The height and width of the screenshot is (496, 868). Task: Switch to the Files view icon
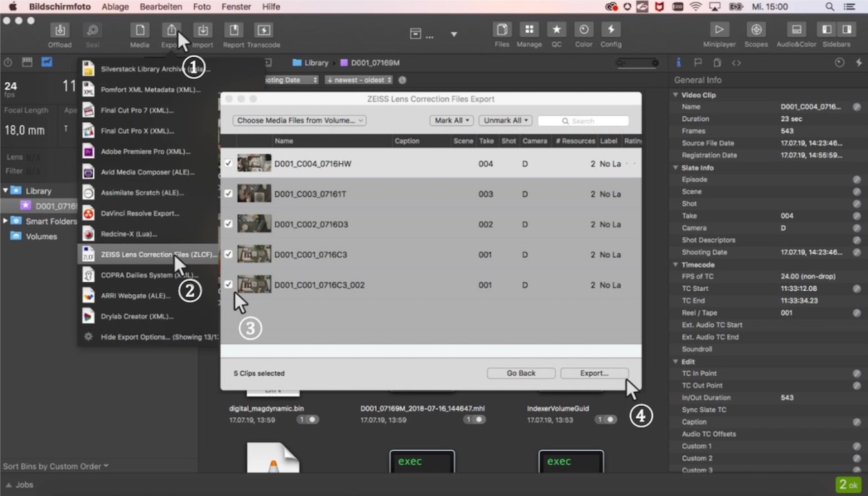(x=502, y=30)
